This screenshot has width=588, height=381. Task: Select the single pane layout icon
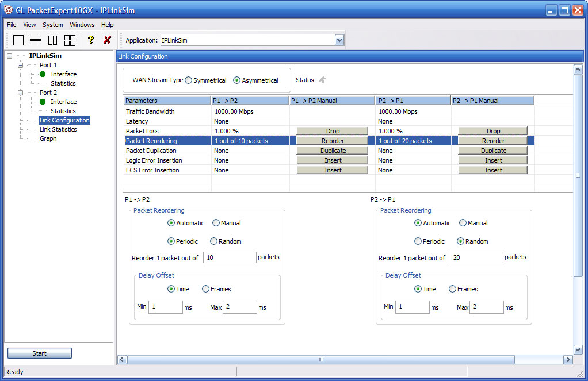pos(18,40)
